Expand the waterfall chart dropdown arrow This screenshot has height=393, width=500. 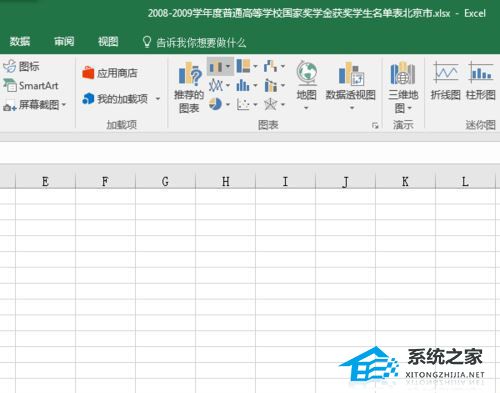283,66
